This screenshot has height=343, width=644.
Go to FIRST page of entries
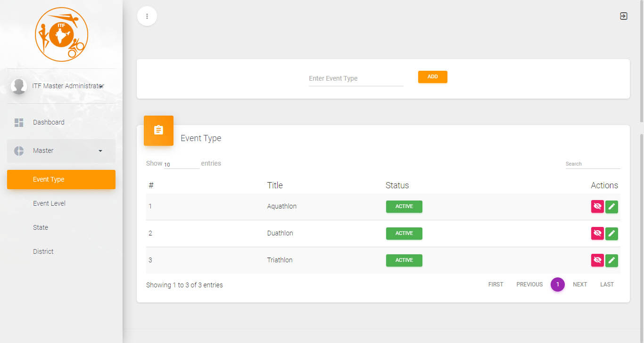495,284
